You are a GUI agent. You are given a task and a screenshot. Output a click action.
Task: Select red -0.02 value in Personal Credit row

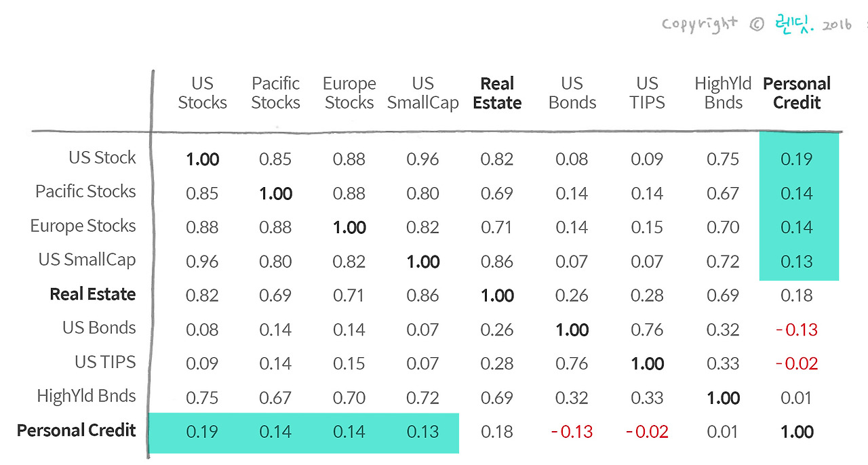point(647,432)
